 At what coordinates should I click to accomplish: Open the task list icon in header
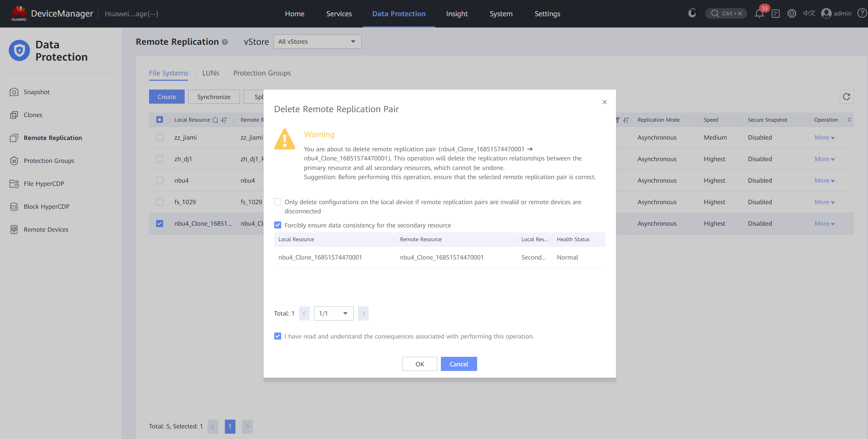pyautogui.click(x=775, y=14)
